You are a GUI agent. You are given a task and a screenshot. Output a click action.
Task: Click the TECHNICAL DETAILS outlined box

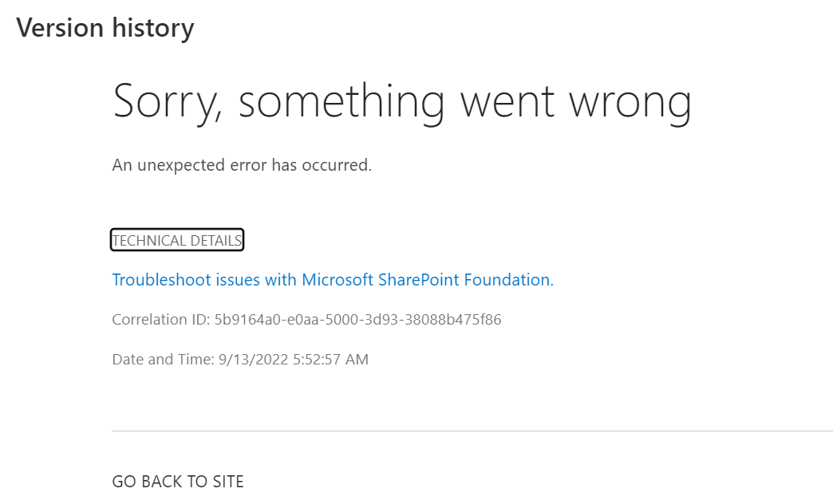[177, 239]
